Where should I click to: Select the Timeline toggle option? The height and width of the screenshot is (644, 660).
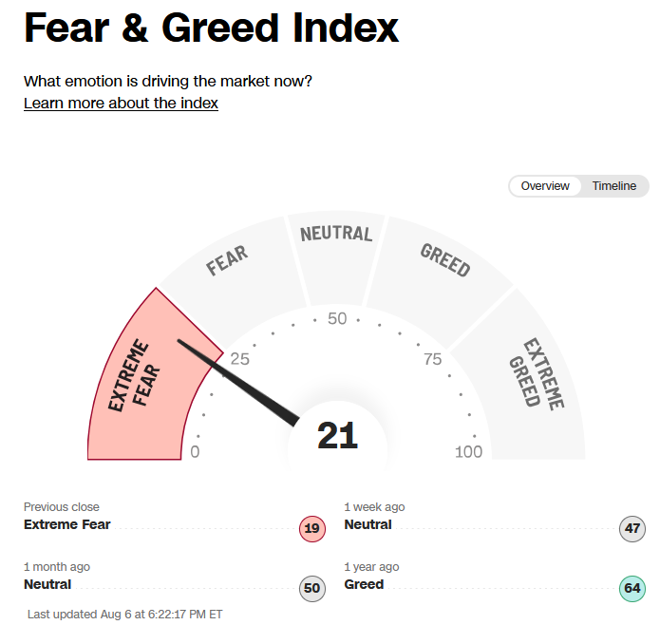click(x=614, y=186)
